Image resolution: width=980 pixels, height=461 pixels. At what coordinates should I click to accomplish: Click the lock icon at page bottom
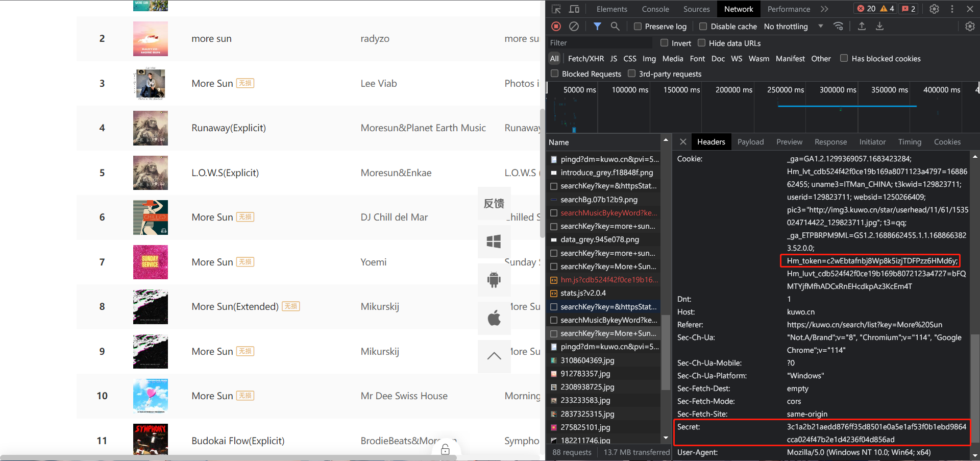[x=445, y=449]
